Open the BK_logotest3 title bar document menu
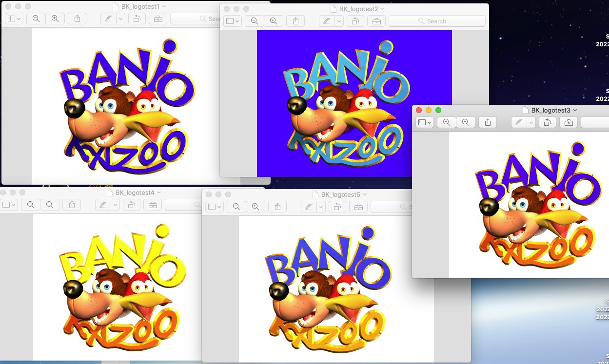Image resolution: width=609 pixels, height=364 pixels. [574, 110]
